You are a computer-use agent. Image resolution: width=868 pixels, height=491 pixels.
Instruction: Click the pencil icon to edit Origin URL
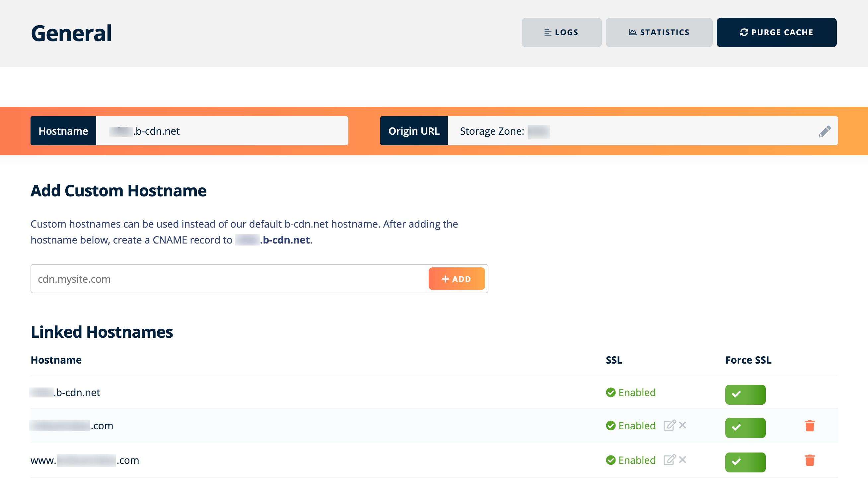tap(824, 131)
